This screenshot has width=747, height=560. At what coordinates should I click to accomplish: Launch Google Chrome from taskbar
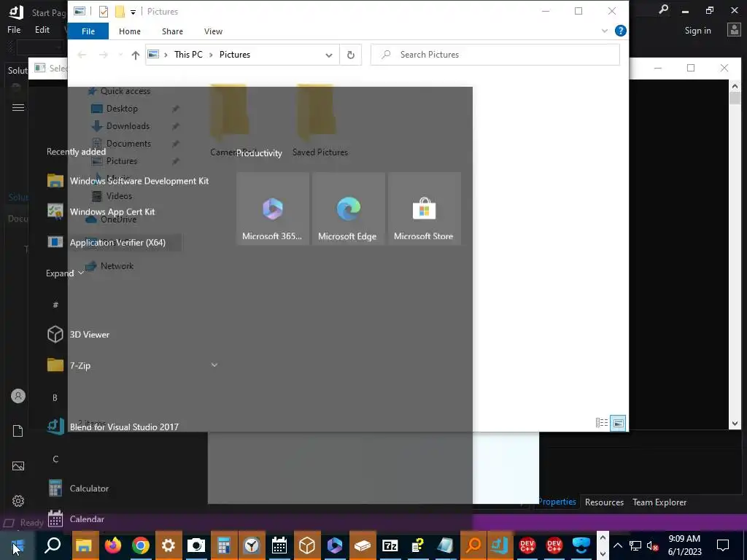(x=141, y=545)
